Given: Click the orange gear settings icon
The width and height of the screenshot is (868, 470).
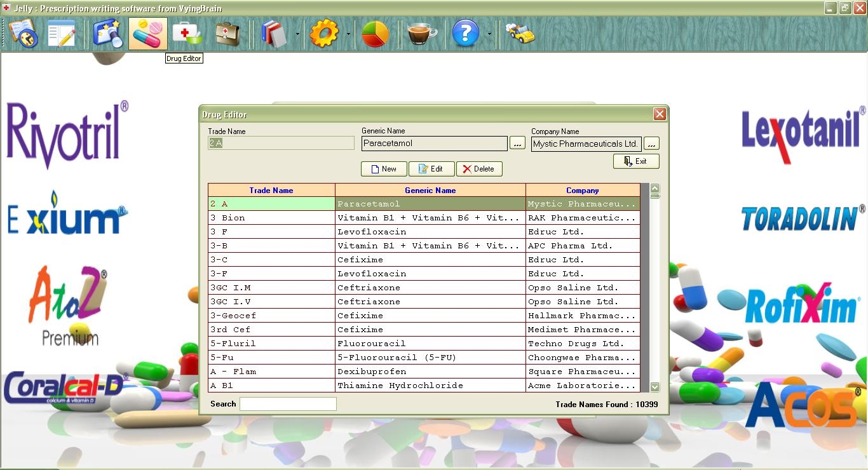Looking at the screenshot, I should pos(324,34).
